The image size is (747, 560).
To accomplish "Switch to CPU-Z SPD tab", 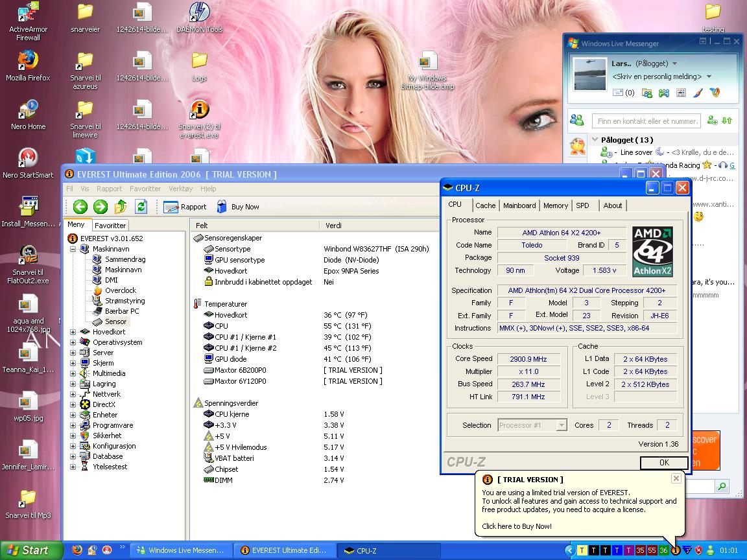I will tap(582, 205).
